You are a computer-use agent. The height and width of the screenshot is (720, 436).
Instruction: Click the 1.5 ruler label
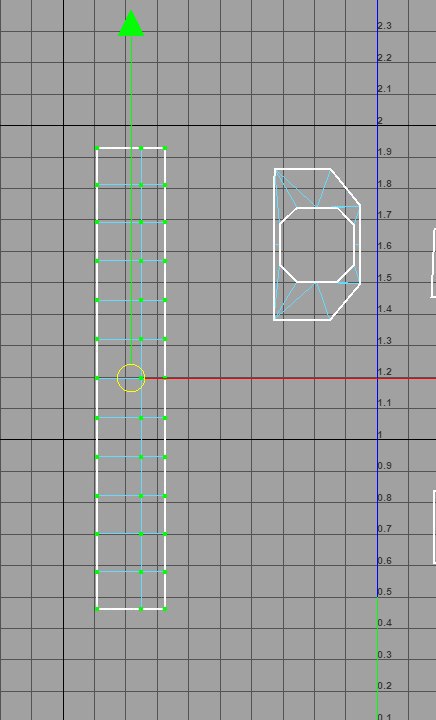tap(385, 277)
